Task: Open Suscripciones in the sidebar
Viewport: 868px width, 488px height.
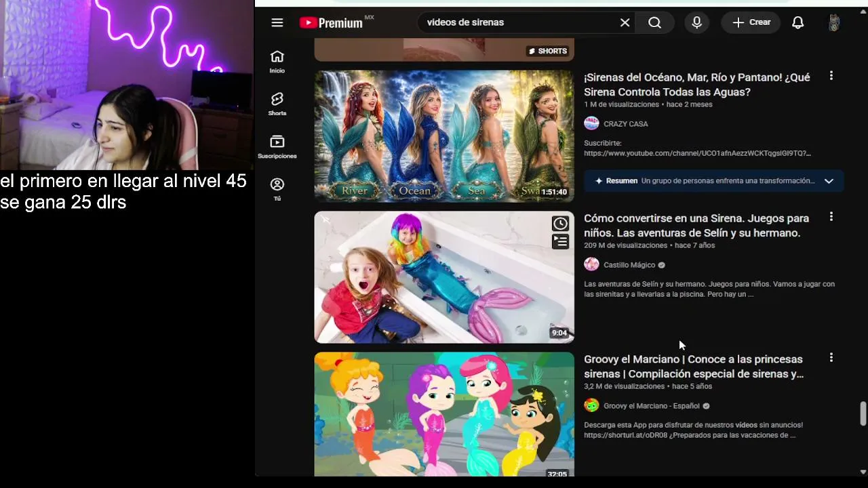Action: coord(277,147)
